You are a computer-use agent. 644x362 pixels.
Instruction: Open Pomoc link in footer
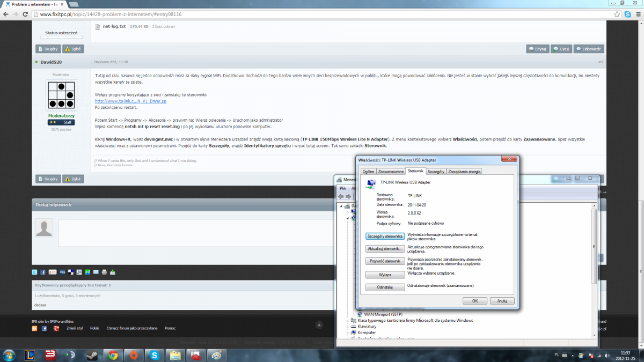[x=170, y=328]
